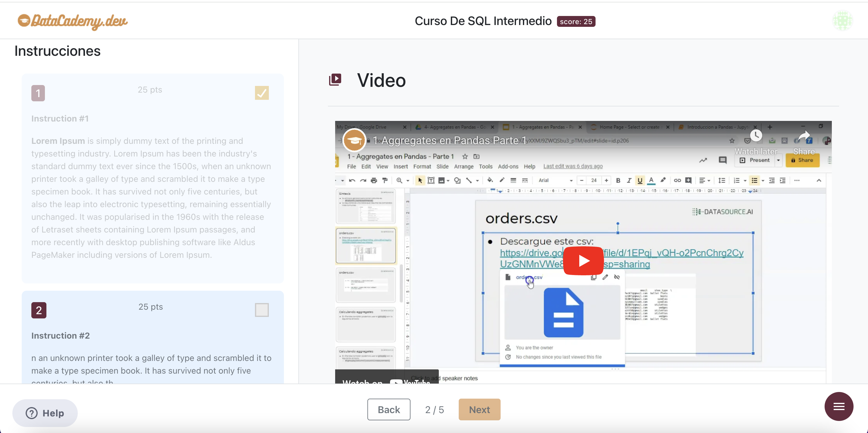Check the Instruction #2 checkbox
The height and width of the screenshot is (433, 868).
coord(262,310)
